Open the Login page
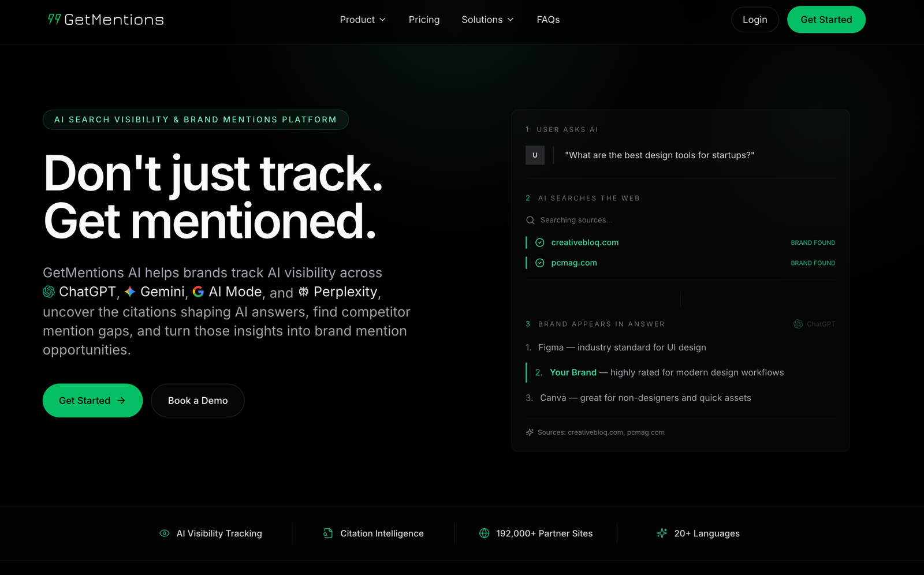Image resolution: width=924 pixels, height=575 pixels. pyautogui.click(x=754, y=19)
